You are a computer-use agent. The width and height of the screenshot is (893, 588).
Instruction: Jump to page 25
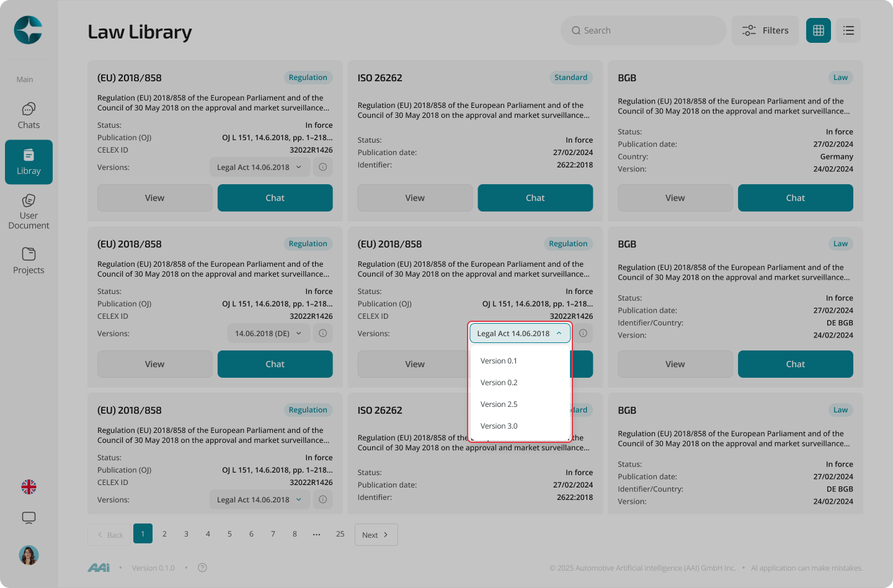click(340, 533)
